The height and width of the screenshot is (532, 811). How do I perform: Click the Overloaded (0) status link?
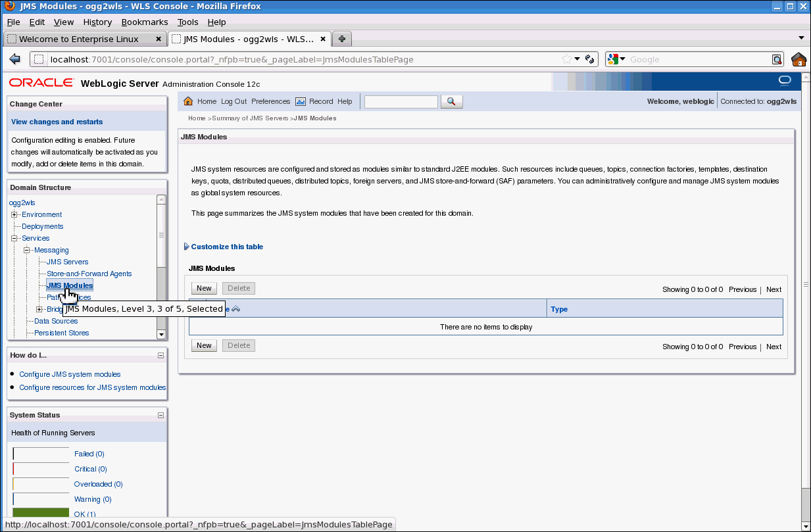tap(98, 484)
